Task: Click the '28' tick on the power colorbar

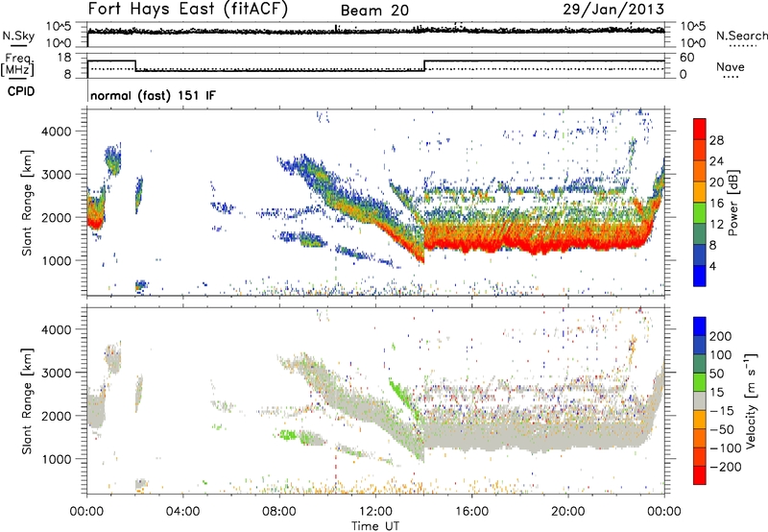Action: [716, 140]
